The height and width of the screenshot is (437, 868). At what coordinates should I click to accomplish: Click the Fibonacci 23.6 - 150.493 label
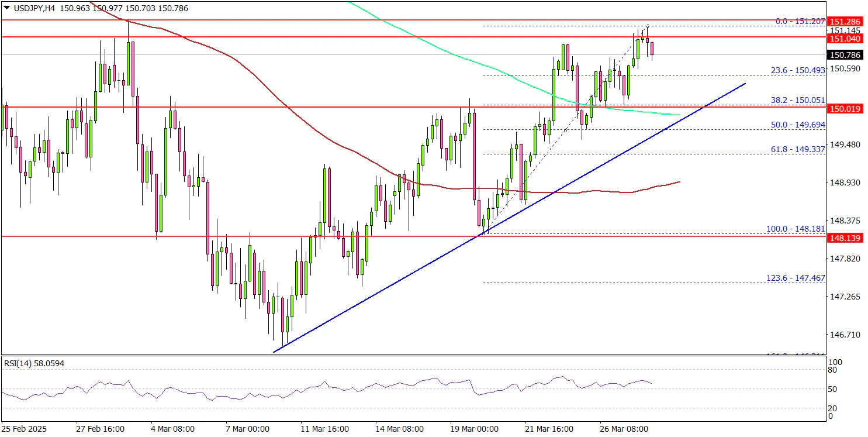(797, 70)
